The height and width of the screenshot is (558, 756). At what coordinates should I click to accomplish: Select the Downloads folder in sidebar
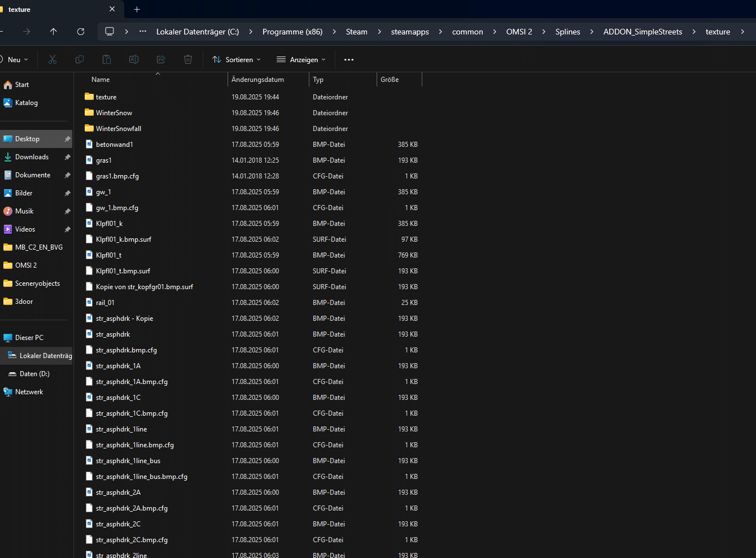32,157
